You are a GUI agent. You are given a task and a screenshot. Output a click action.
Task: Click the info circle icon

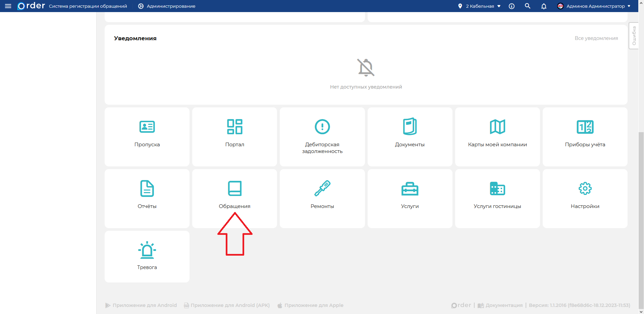(x=512, y=6)
